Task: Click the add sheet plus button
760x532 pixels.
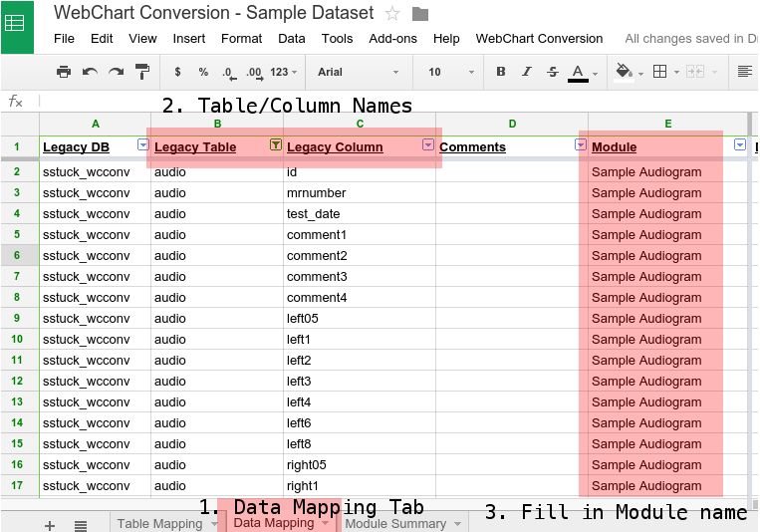Action: [x=50, y=525]
